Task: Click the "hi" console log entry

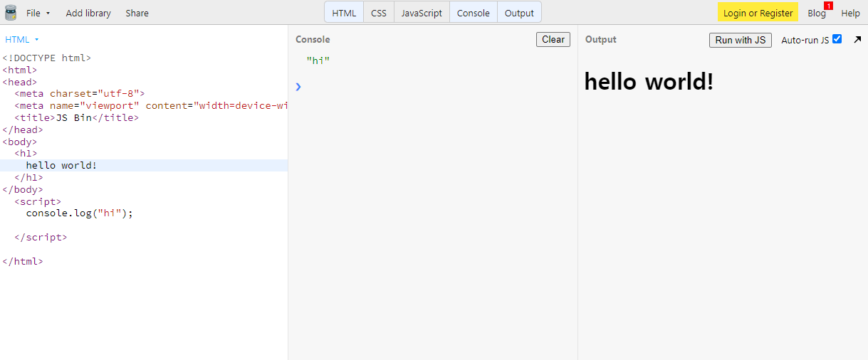Action: [x=318, y=60]
